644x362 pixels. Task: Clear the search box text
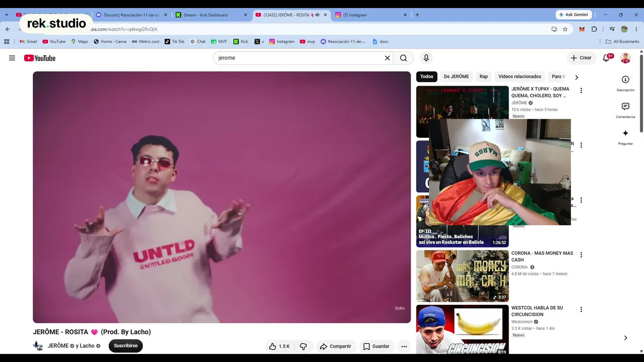point(387,58)
